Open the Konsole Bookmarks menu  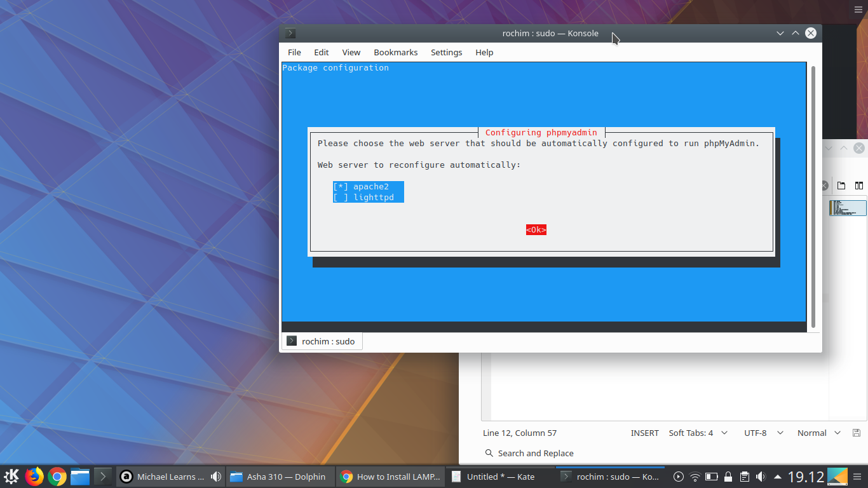[396, 52]
